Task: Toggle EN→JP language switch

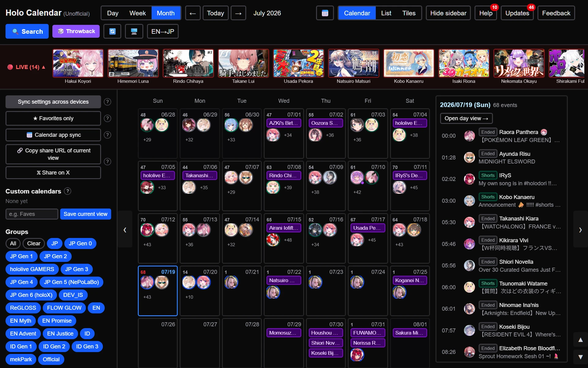Action: 163,31
